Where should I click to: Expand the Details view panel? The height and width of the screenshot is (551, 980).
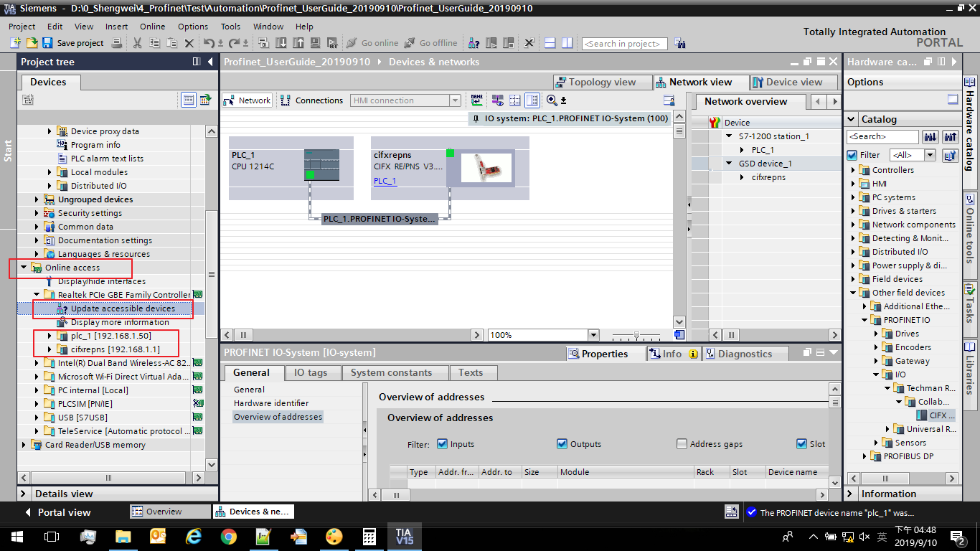(x=24, y=494)
